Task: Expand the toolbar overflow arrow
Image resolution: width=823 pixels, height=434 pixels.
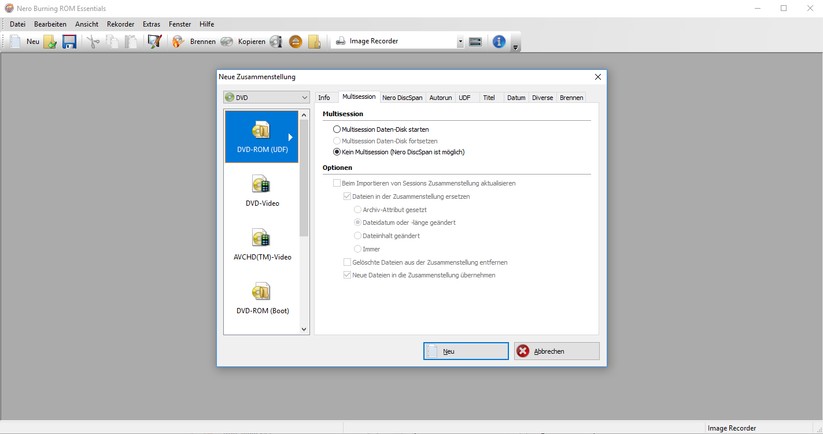Action: [515, 47]
